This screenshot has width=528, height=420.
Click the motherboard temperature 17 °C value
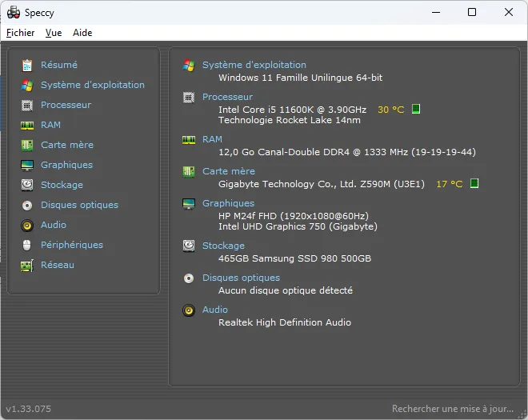450,184
